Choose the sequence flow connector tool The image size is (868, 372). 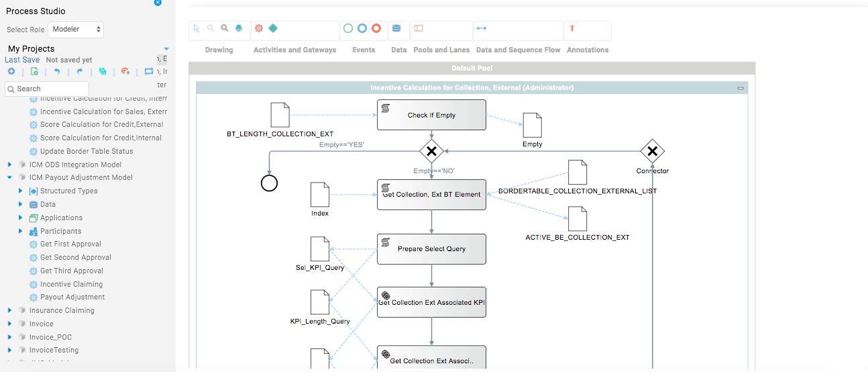[481, 28]
